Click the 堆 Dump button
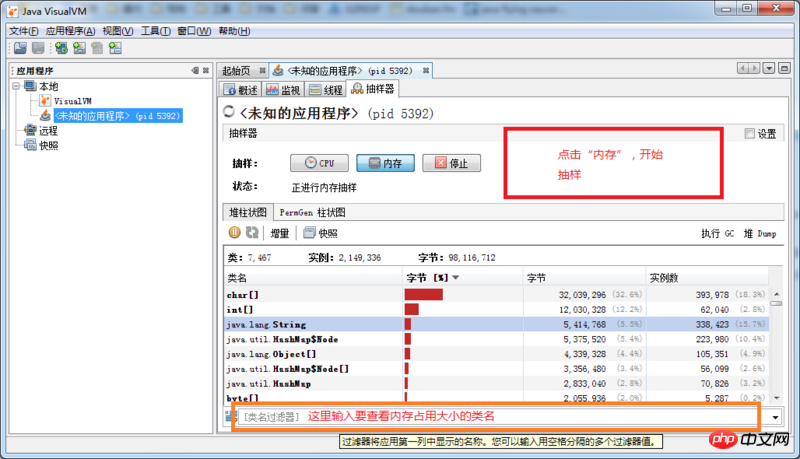Image resolution: width=800 pixels, height=459 pixels. [x=760, y=233]
